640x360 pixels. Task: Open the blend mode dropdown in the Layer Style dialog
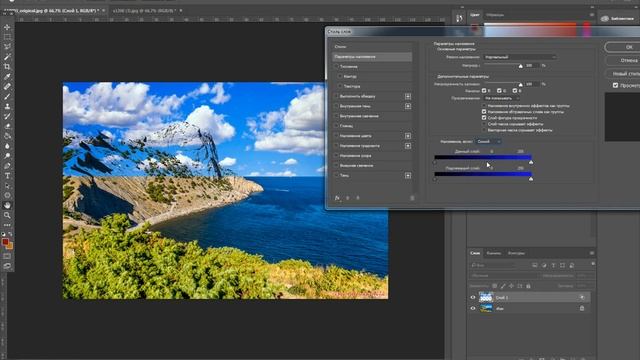(x=520, y=57)
